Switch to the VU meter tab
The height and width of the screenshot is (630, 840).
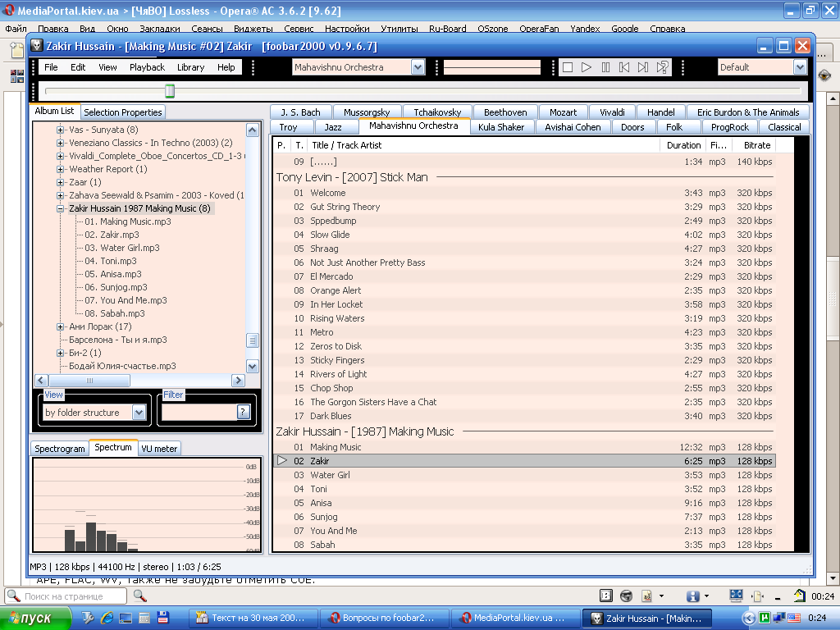(159, 449)
